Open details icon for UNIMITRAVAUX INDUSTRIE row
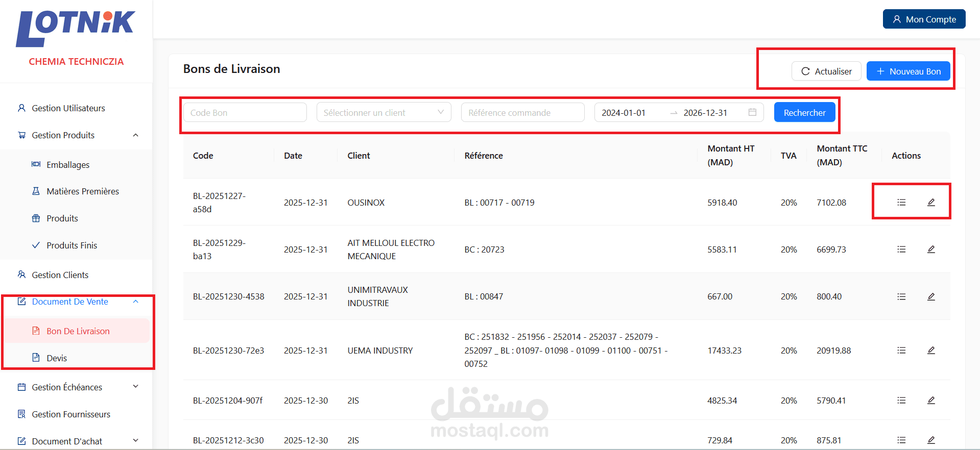980x450 pixels. [901, 296]
